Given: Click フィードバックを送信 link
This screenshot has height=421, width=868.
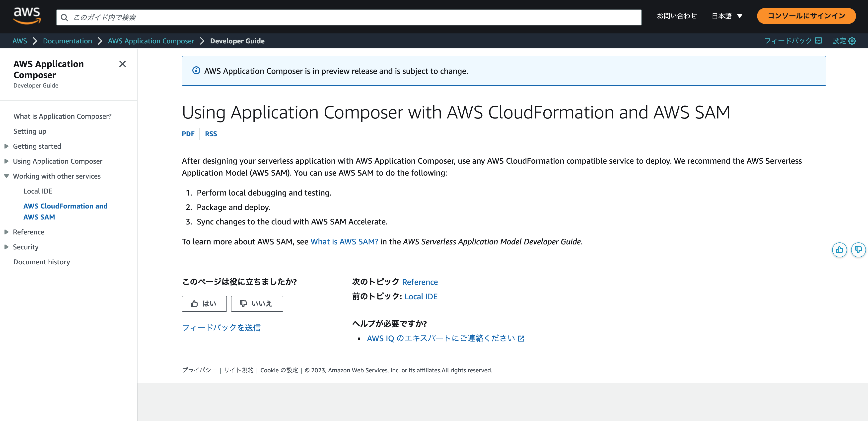Looking at the screenshot, I should click(221, 327).
